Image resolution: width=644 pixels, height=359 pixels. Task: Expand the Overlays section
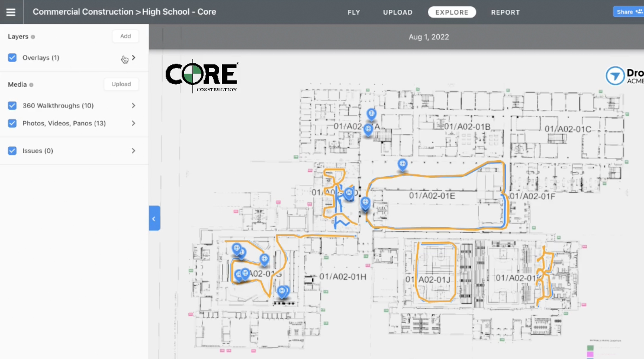click(x=133, y=58)
